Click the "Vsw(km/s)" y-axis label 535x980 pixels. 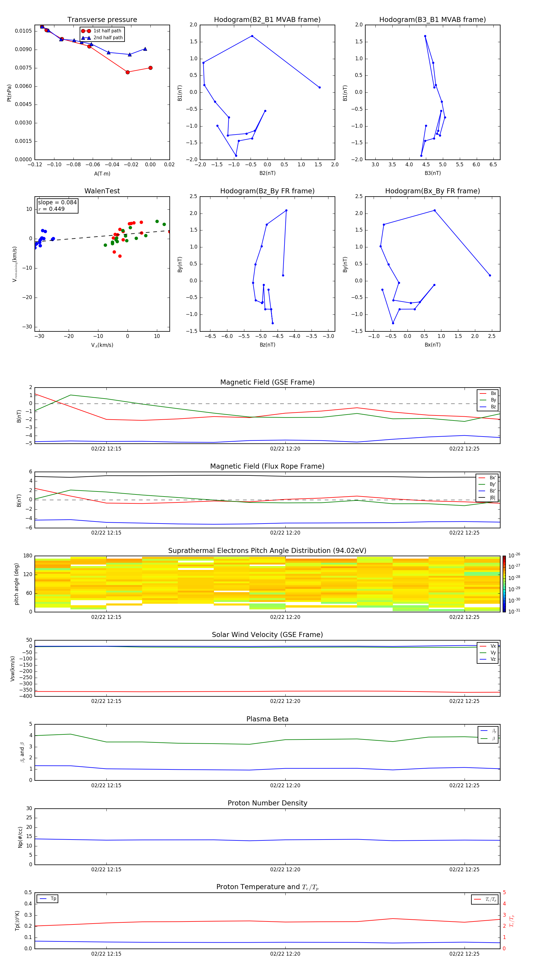(x=12, y=668)
